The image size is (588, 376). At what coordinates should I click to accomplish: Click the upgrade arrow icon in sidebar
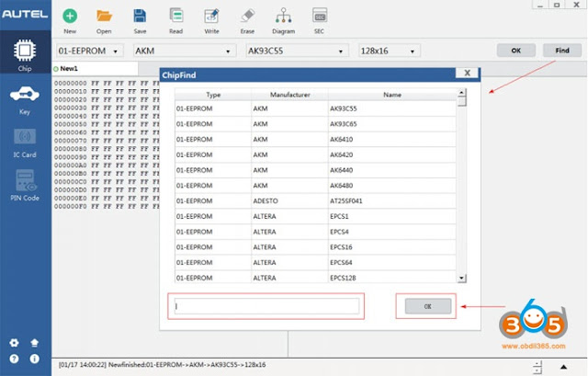click(35, 343)
